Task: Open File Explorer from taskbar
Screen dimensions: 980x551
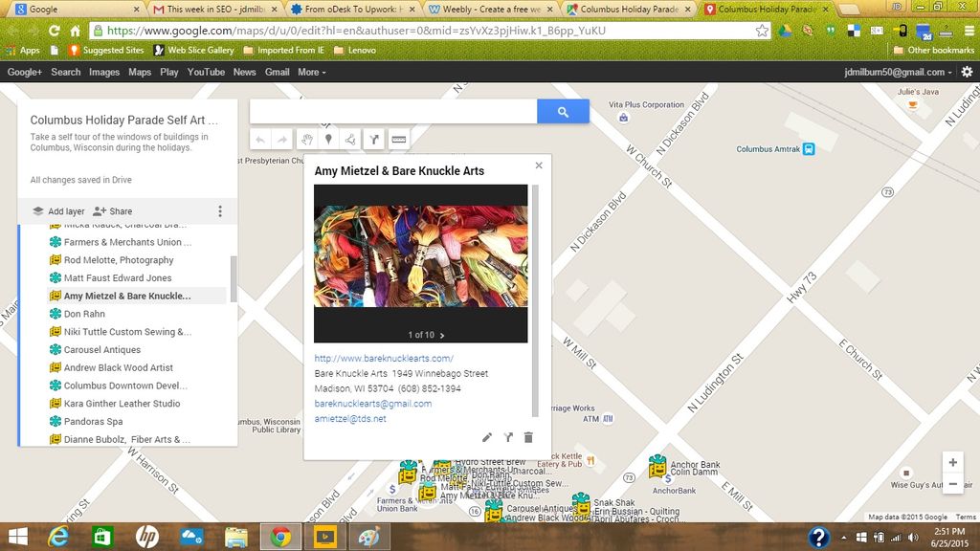Action: [x=236, y=537]
